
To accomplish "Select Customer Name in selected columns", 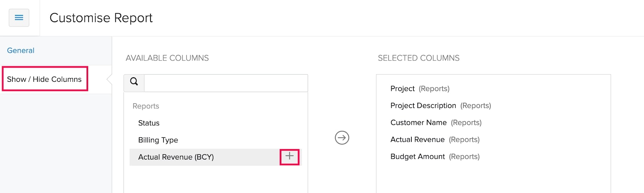I will coord(419,122).
